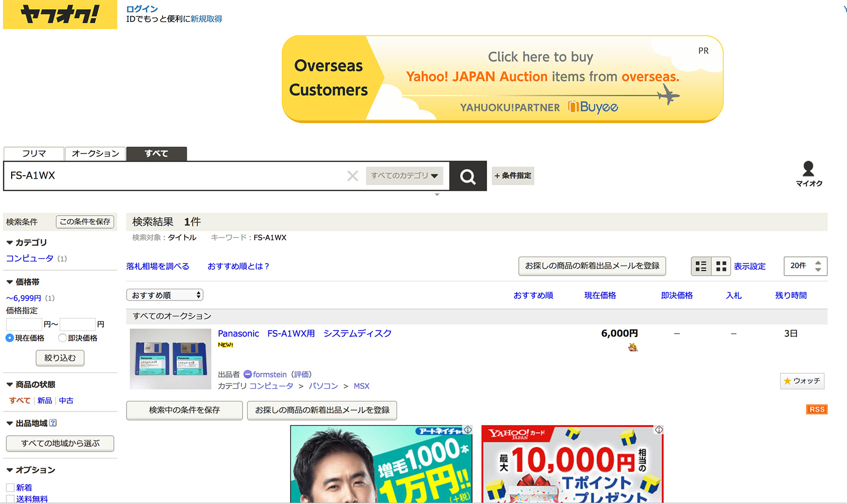This screenshot has height=504, width=847.
Task: Click the 絞り込む filter button
Action: (x=60, y=358)
